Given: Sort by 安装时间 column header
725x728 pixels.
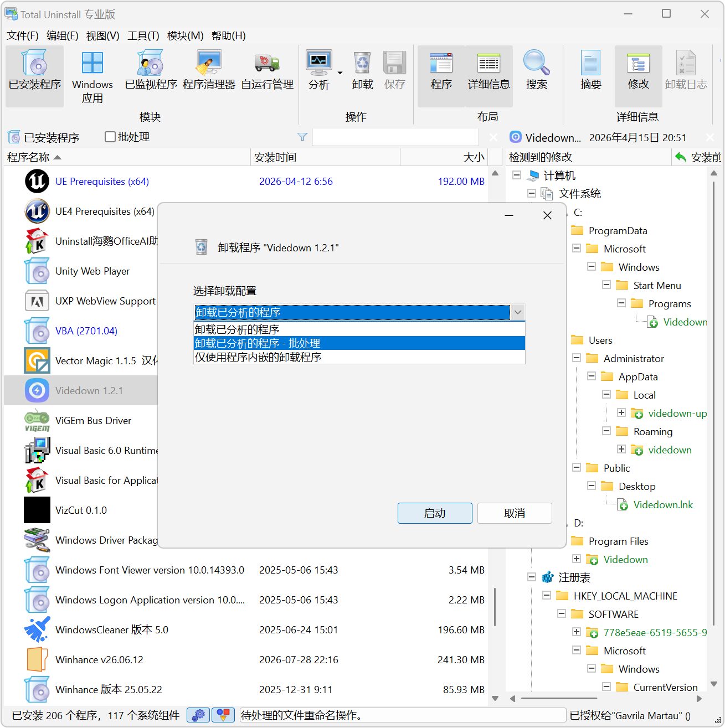Looking at the screenshot, I should tap(326, 157).
